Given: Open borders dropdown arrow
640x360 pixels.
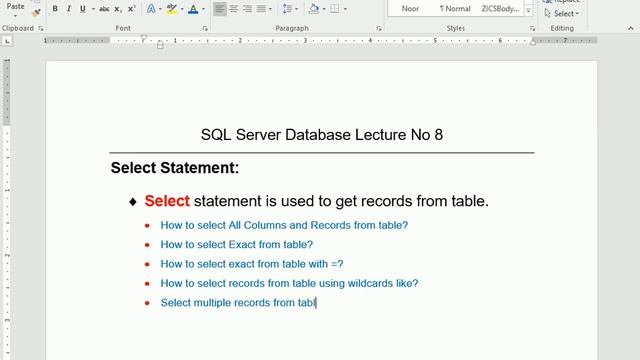Looking at the screenshot, I should click(345, 9).
